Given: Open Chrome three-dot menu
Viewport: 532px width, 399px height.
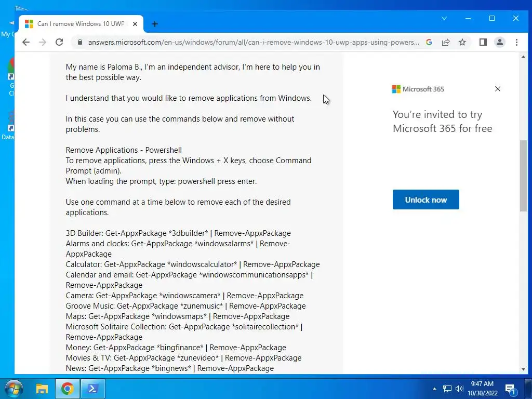Looking at the screenshot, I should point(516,42).
